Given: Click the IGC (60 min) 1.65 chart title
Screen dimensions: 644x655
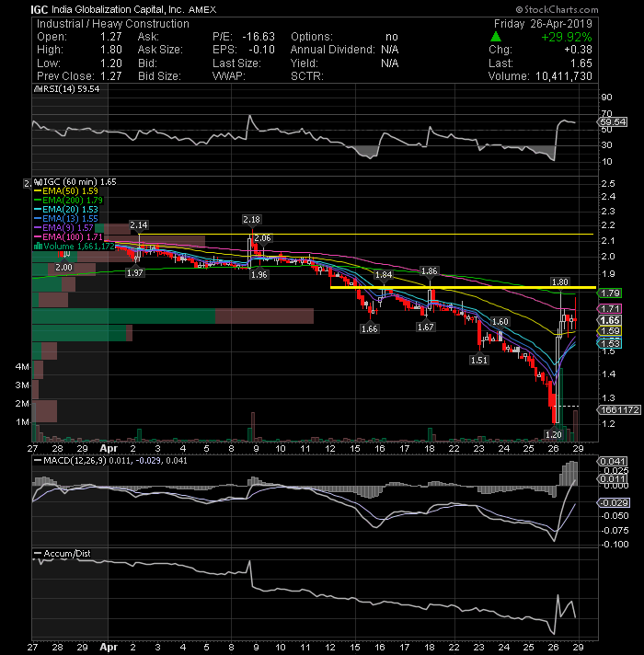Looking at the screenshot, I should pyautogui.click(x=76, y=182).
